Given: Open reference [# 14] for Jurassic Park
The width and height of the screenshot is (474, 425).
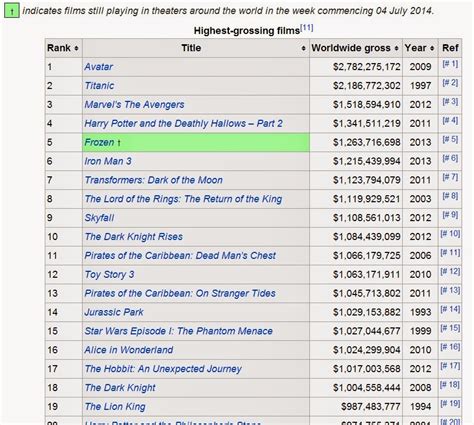Looking at the screenshot, I should (450, 309).
